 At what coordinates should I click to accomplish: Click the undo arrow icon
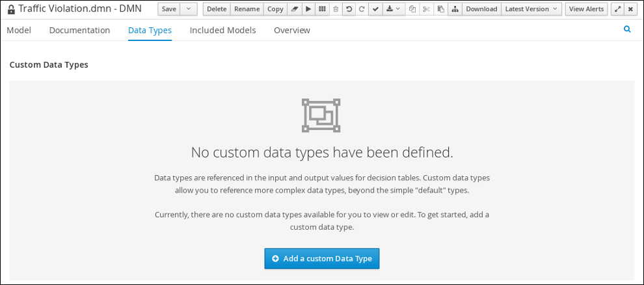point(349,9)
